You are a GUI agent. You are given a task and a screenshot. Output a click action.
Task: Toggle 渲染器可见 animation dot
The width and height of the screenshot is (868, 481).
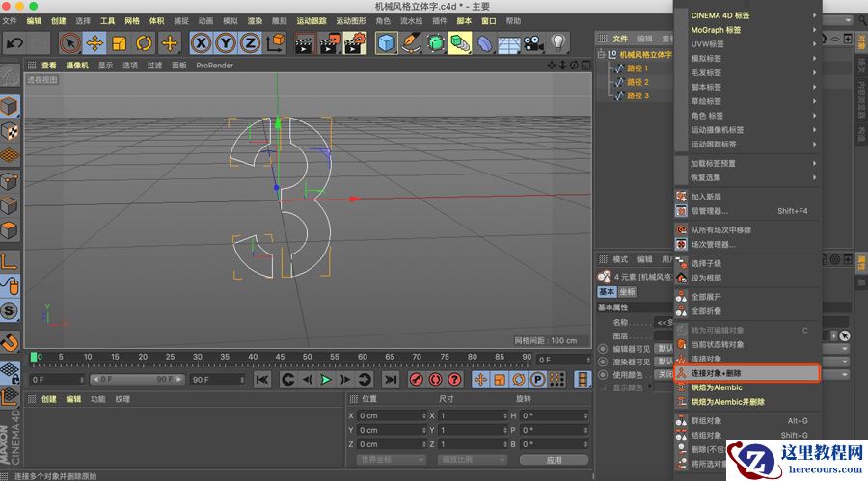click(603, 362)
